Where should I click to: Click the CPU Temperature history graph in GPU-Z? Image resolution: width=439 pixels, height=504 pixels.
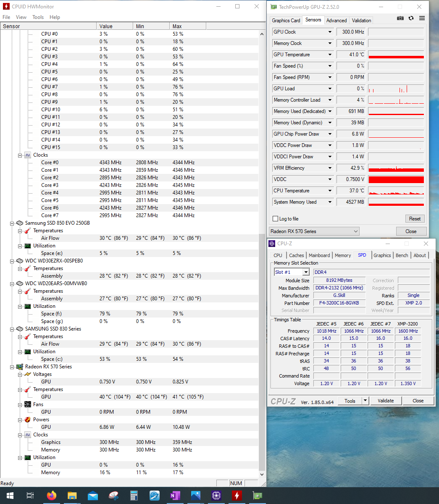pyautogui.click(x=396, y=191)
